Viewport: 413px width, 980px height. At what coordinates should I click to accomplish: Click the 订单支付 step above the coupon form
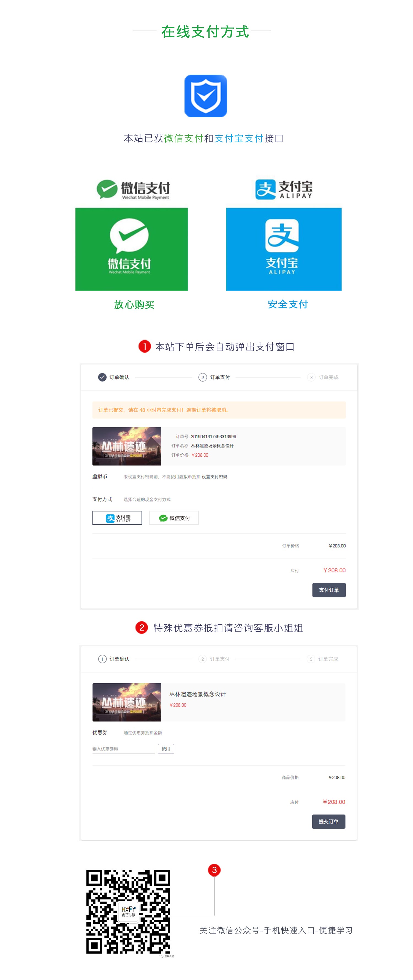214,659
